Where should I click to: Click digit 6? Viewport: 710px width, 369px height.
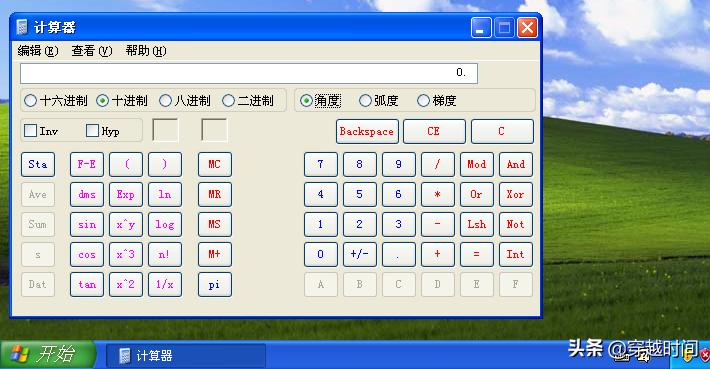[x=398, y=194]
